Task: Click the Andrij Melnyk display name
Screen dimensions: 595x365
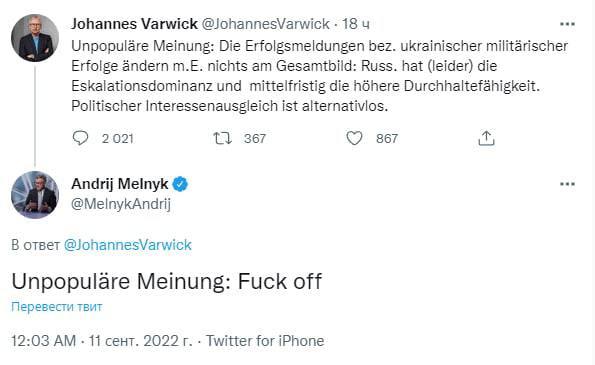Action: (x=120, y=184)
